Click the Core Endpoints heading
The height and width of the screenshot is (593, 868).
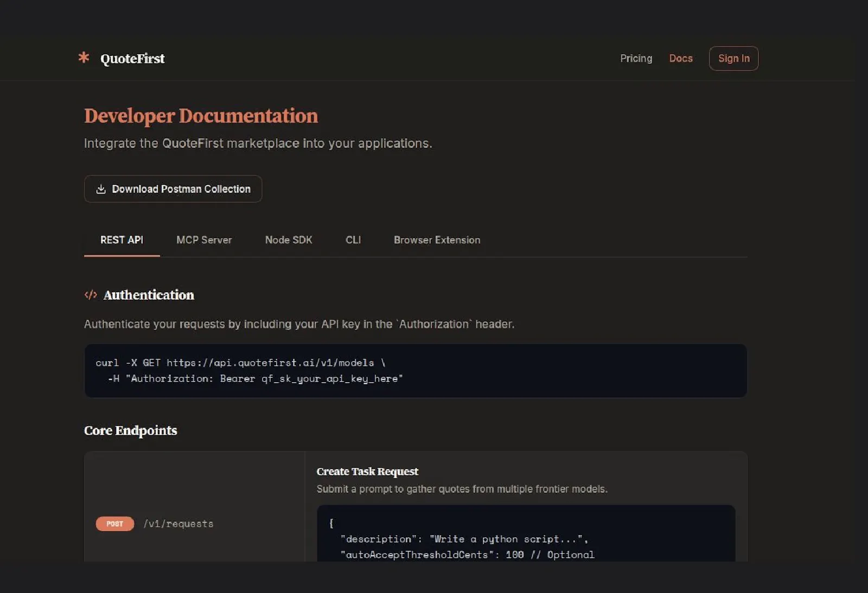[x=130, y=430]
